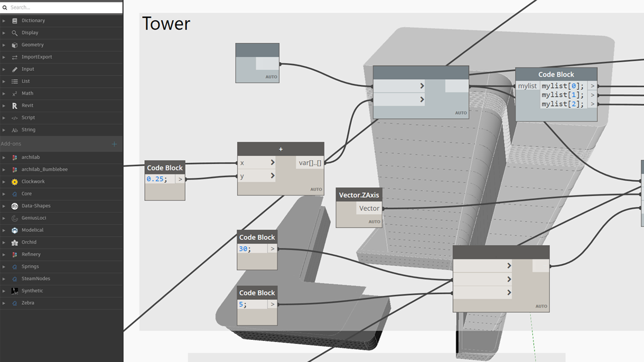Open the String library category
Image resolution: width=644 pixels, height=362 pixels.
28,130
